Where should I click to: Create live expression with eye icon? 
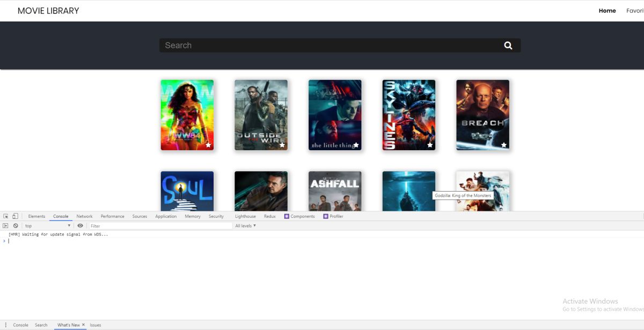[x=80, y=226]
